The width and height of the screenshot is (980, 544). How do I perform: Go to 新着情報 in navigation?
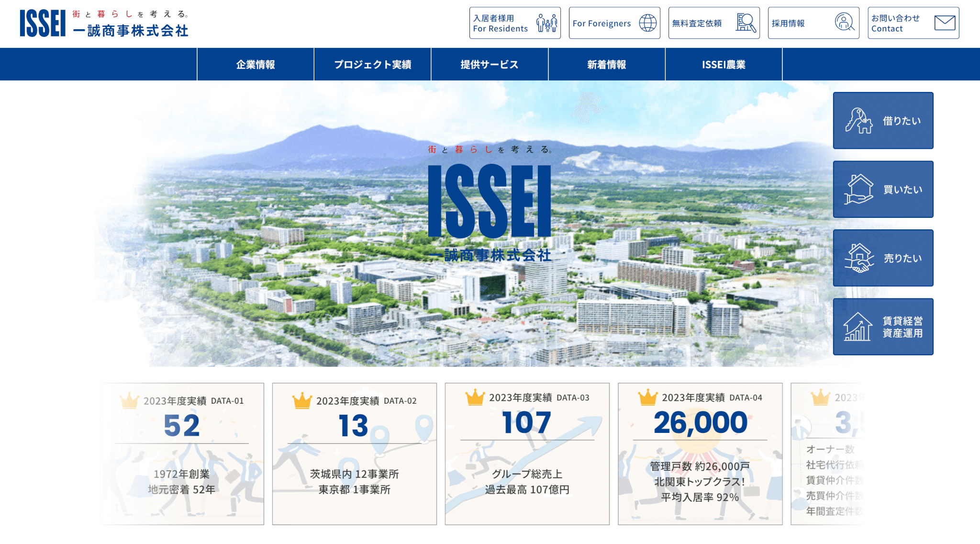coord(606,65)
